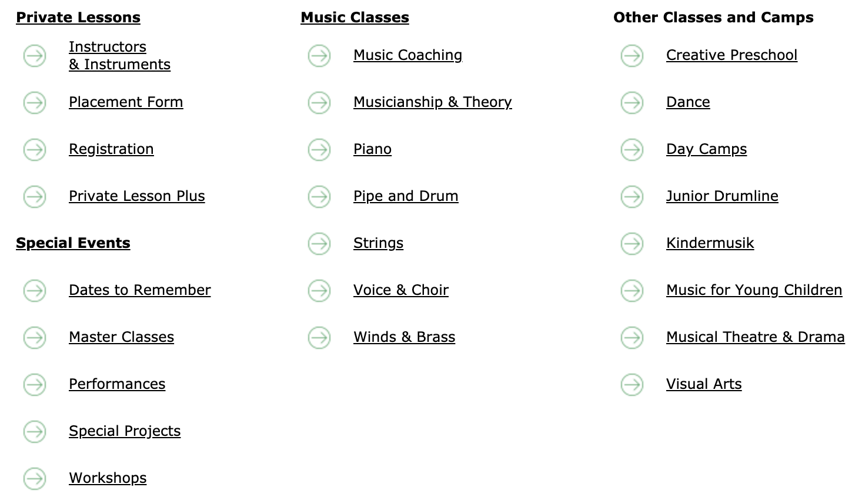Click the arrow icon next to Visual Arts
Image resolution: width=862 pixels, height=504 pixels.
632,385
